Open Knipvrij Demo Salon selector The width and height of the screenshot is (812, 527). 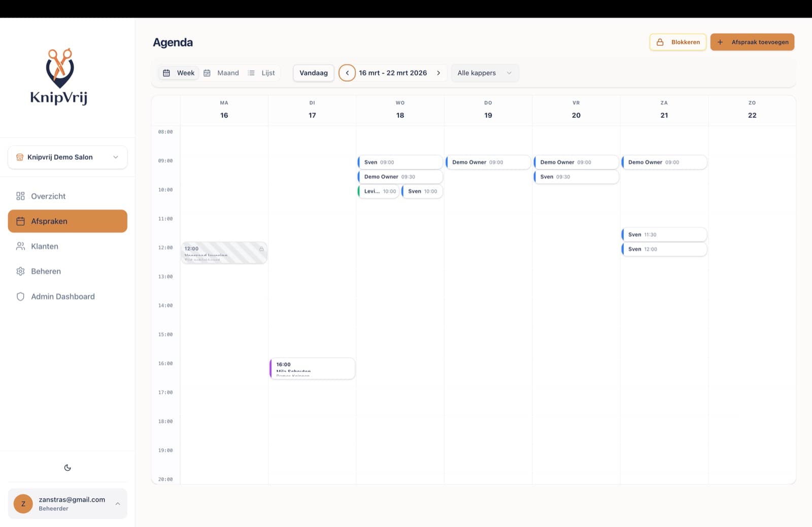pos(67,157)
